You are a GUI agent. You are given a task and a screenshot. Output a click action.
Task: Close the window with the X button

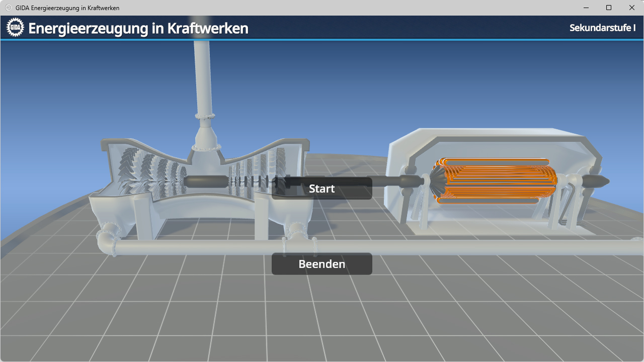632,8
